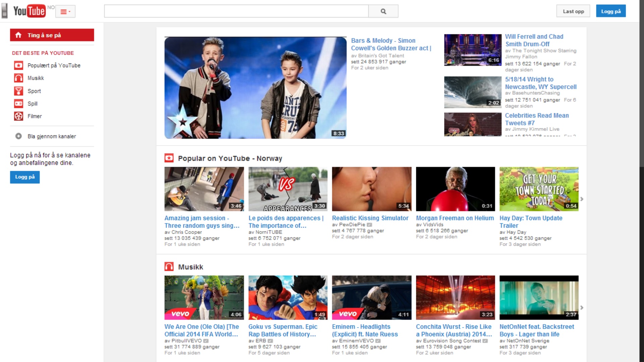Click Bla gjennom kanaler link
Viewport: 644px width, 362px height.
[x=52, y=136]
